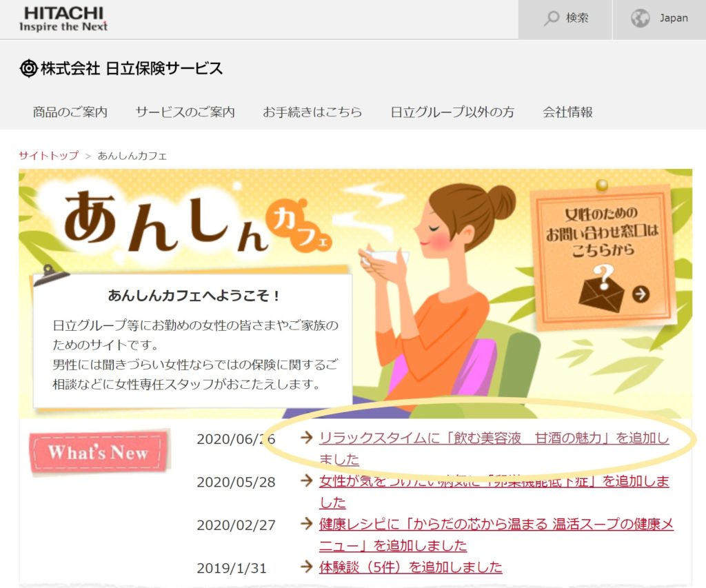Open the サービスのご案内 menu

(185, 112)
